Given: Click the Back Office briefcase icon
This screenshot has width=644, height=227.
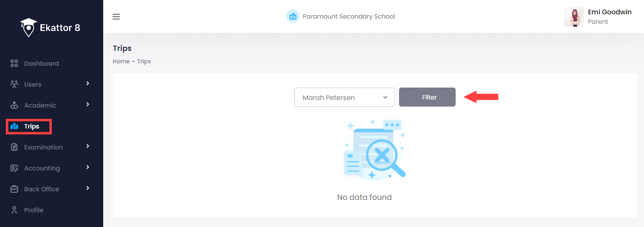Looking at the screenshot, I should pyautogui.click(x=14, y=189).
